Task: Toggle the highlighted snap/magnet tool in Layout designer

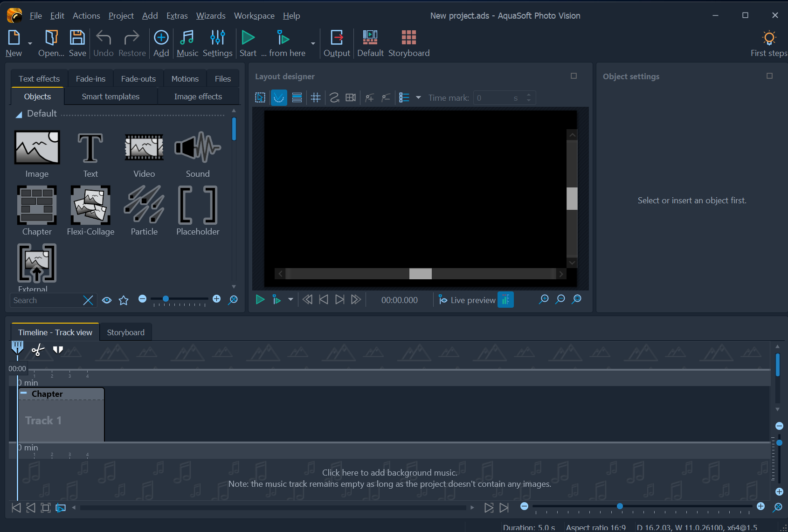Action: pos(279,97)
